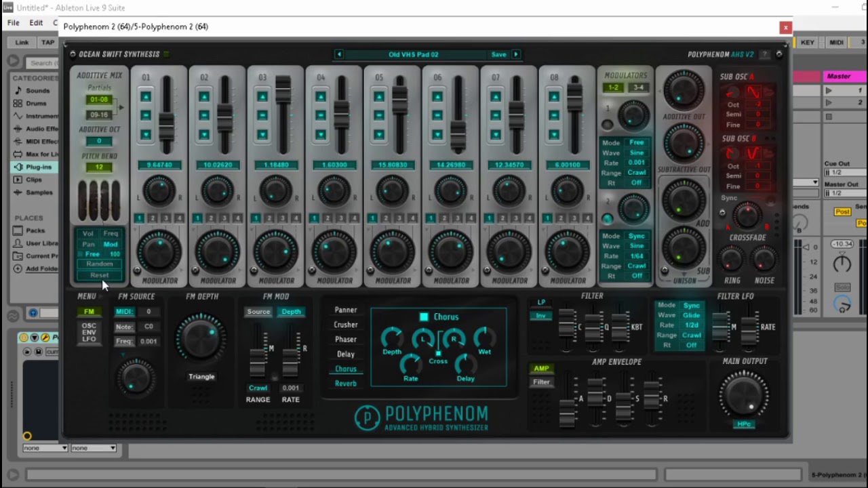Toggle the Chorus effect enable checkbox
Image resolution: width=868 pixels, height=488 pixels.
(424, 317)
